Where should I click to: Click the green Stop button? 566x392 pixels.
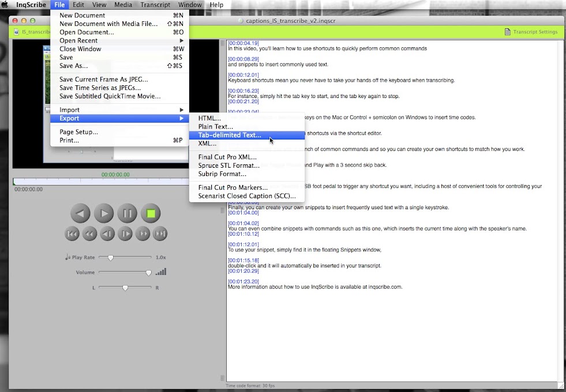coord(151,213)
